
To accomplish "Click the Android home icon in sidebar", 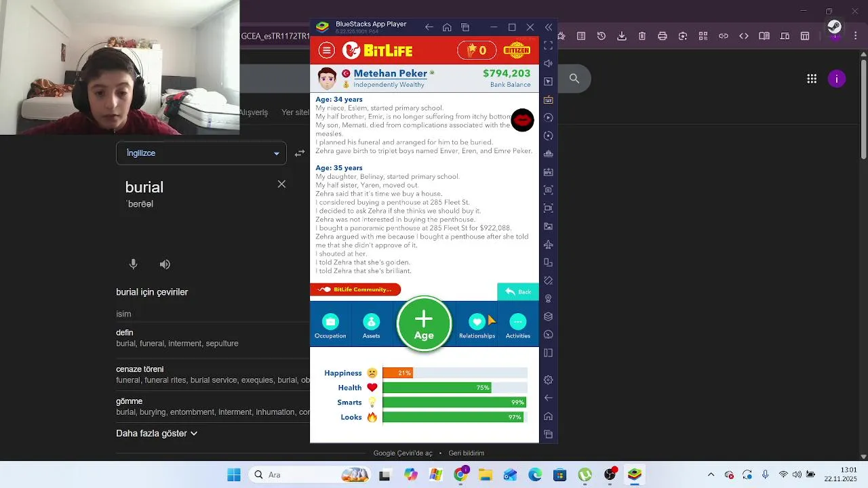I will (549, 416).
